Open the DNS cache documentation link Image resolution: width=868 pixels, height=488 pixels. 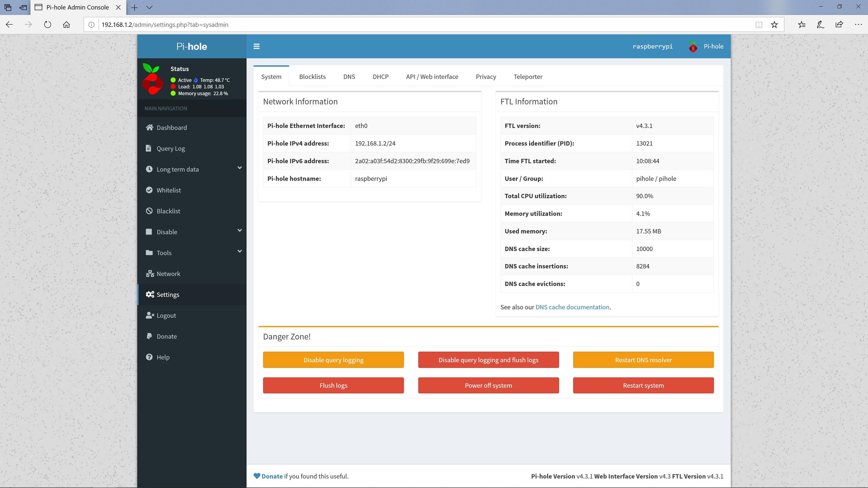coord(572,307)
